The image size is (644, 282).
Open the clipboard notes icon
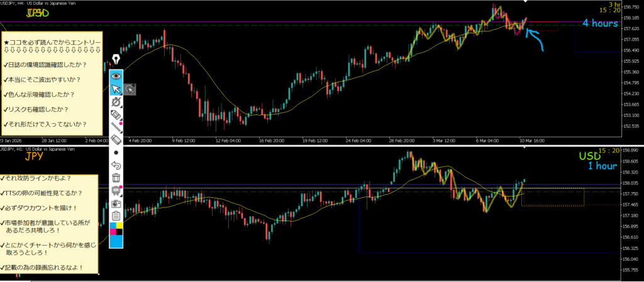tap(116, 216)
